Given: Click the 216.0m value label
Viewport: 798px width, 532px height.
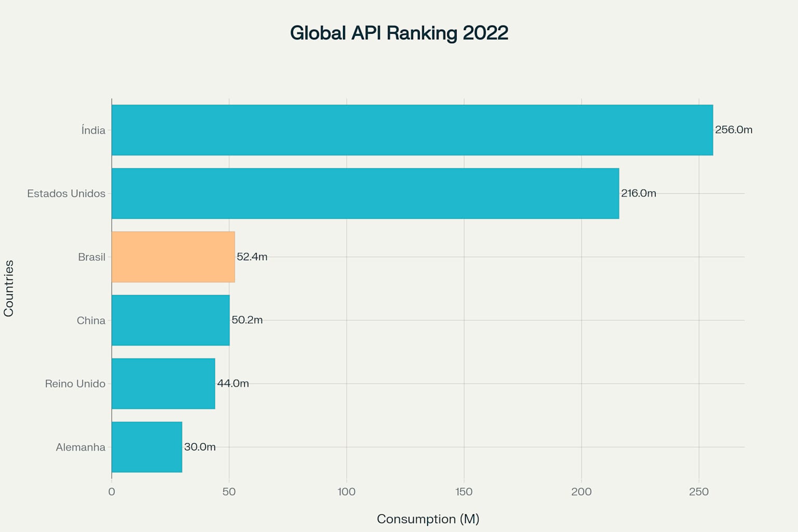Looking at the screenshot, I should (x=639, y=193).
